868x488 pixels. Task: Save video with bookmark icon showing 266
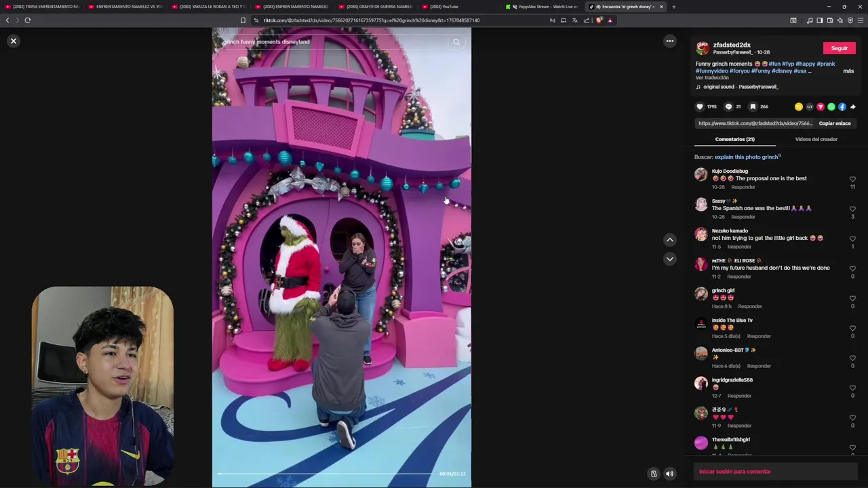click(x=753, y=106)
